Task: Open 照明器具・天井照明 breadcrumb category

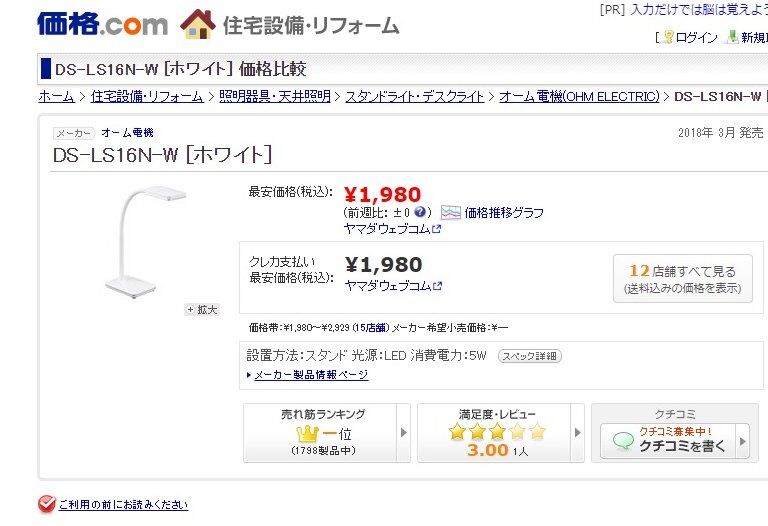Action: pyautogui.click(x=274, y=97)
